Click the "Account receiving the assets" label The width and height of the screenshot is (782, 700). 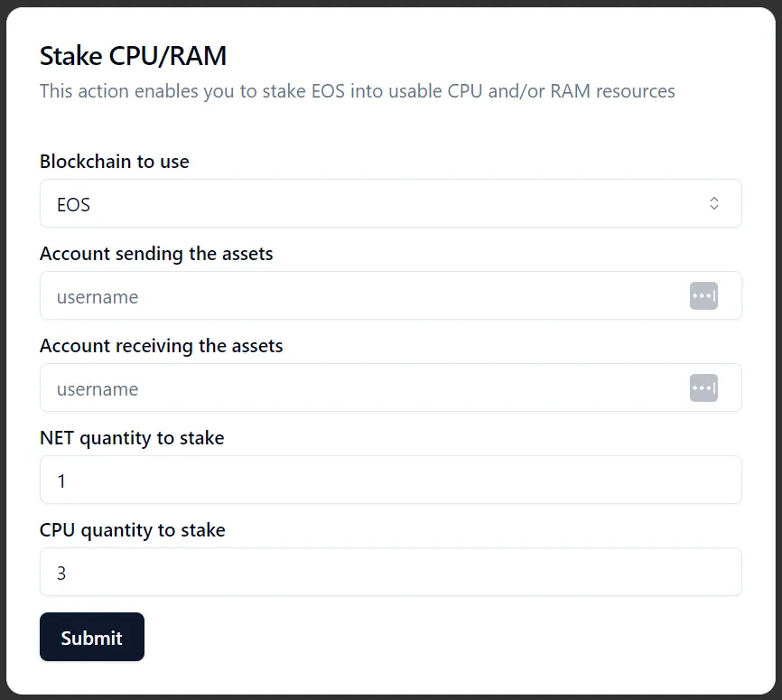(x=161, y=346)
